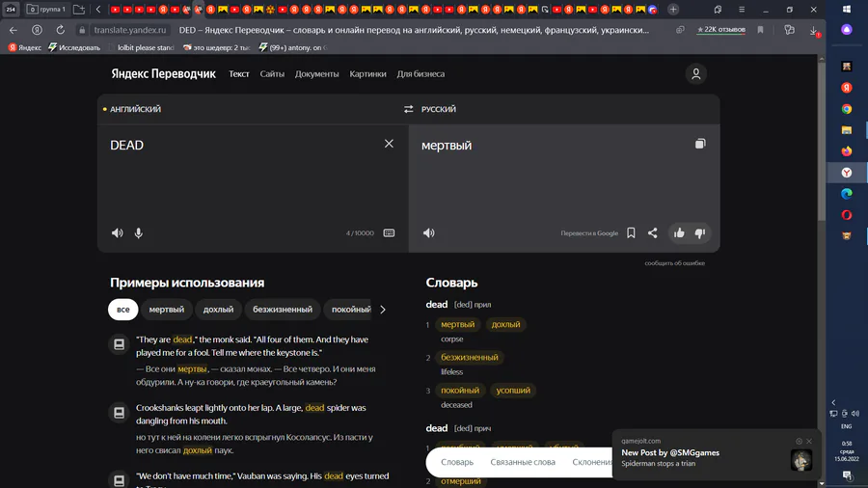Open the 22K отзывов reviews button
This screenshot has width=868, height=488.
(721, 29)
